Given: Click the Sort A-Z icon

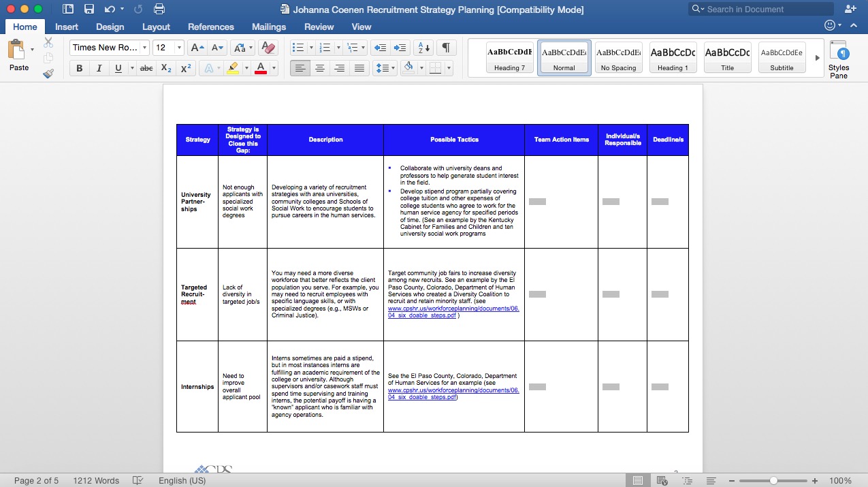Looking at the screenshot, I should (x=423, y=48).
